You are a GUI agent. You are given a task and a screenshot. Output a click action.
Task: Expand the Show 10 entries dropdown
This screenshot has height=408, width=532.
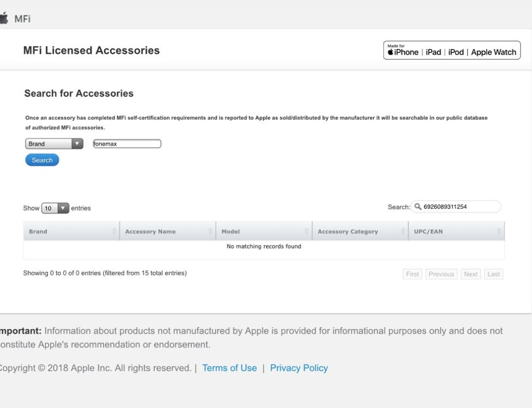[55, 208]
